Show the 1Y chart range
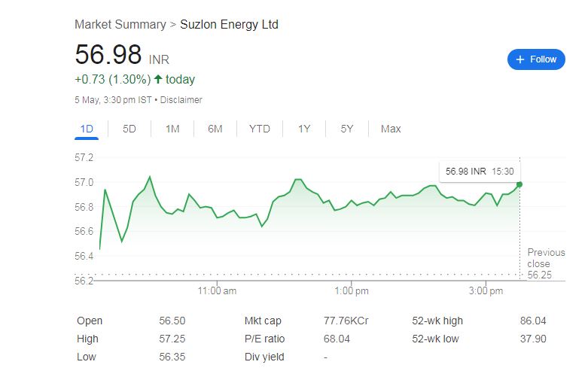Viewport: 588px width, 380px height. pyautogui.click(x=304, y=129)
